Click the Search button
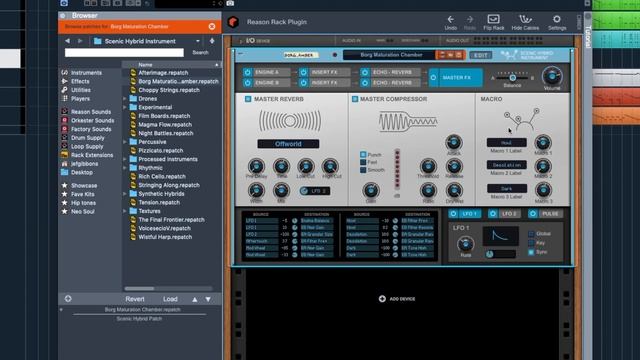Screen dimensions: 640x360 (200, 53)
